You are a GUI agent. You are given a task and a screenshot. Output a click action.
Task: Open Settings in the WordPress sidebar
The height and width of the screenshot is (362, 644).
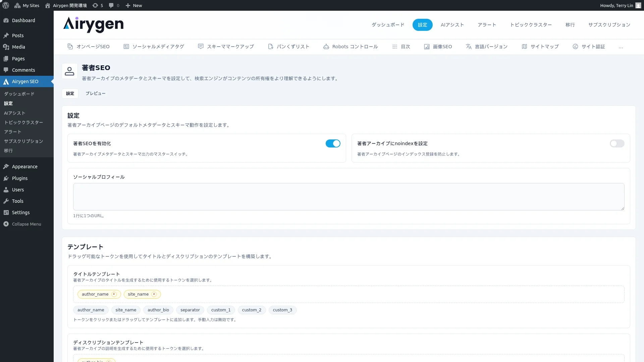[27, 213]
